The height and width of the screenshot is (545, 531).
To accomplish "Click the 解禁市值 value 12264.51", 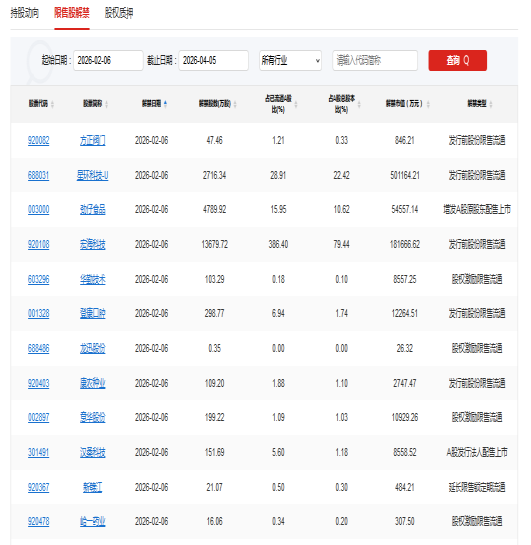I will [405, 314].
